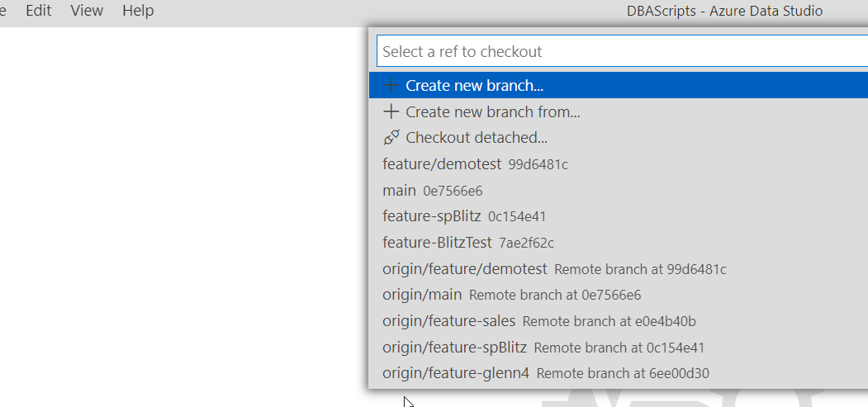Open the View menu

point(87,11)
